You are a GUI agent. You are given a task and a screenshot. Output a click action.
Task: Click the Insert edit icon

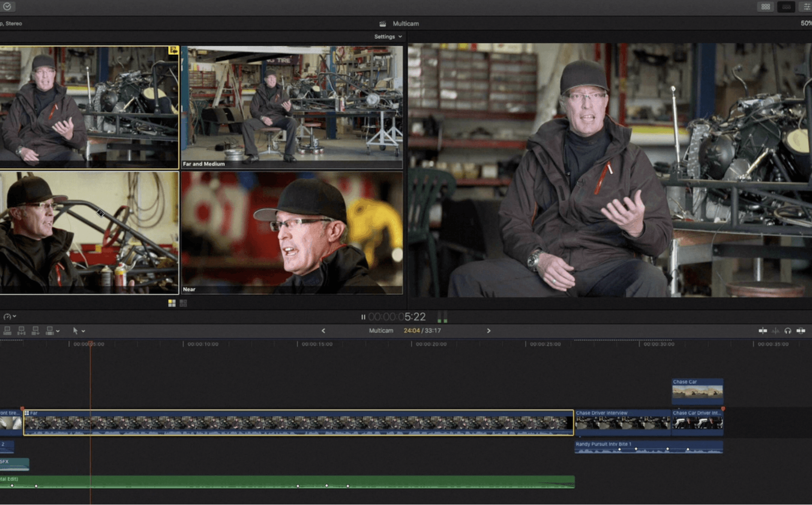coord(22,331)
